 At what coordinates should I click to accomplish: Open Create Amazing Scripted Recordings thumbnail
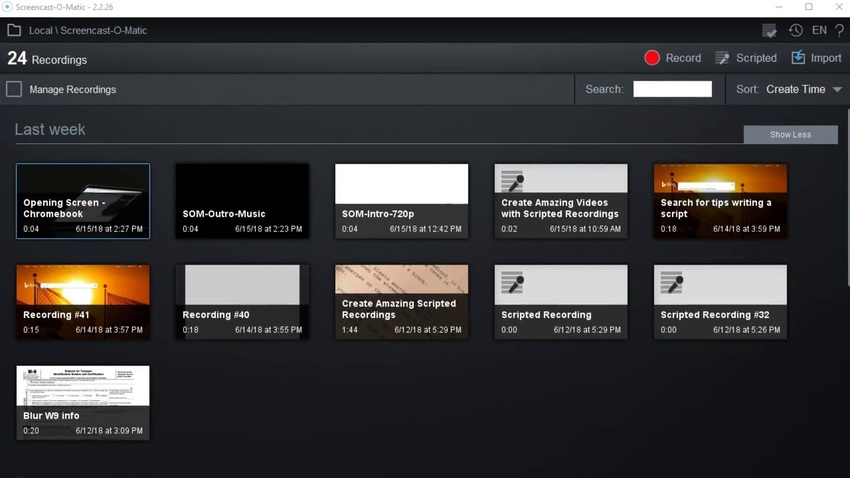pyautogui.click(x=402, y=302)
